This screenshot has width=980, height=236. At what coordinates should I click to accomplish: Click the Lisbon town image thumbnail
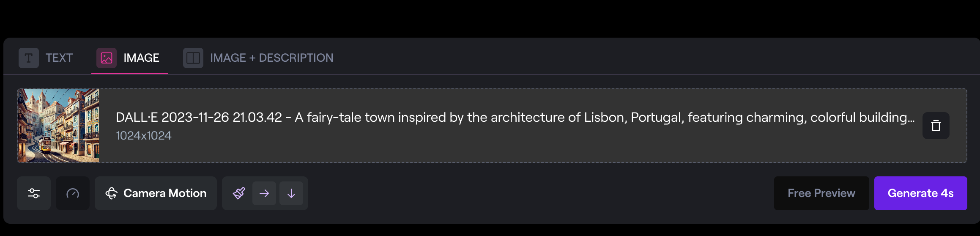pyautogui.click(x=58, y=126)
